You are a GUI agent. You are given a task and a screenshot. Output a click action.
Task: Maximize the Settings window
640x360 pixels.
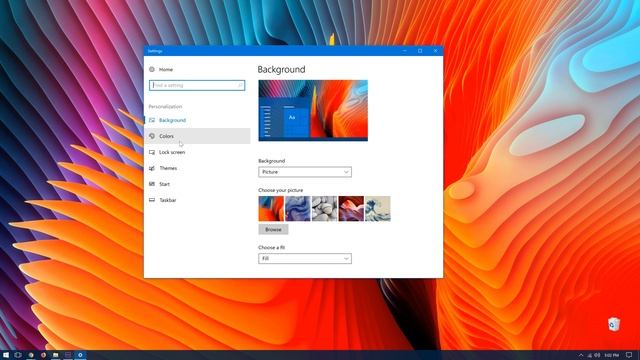[420, 51]
